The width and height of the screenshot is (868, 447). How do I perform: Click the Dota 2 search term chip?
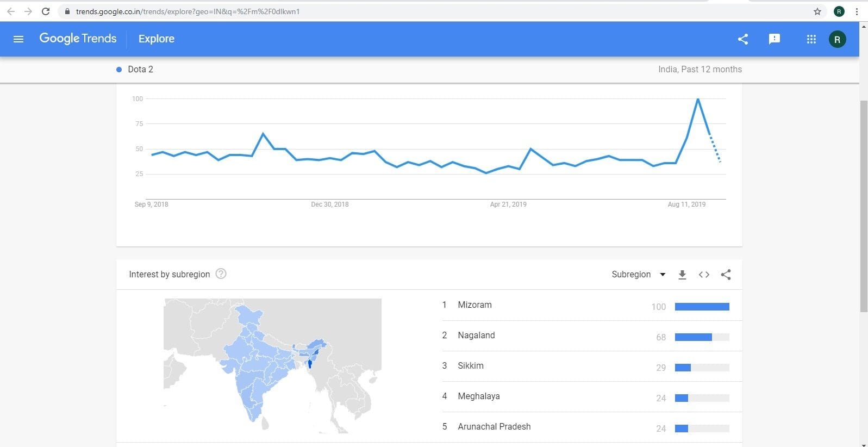pyautogui.click(x=140, y=70)
